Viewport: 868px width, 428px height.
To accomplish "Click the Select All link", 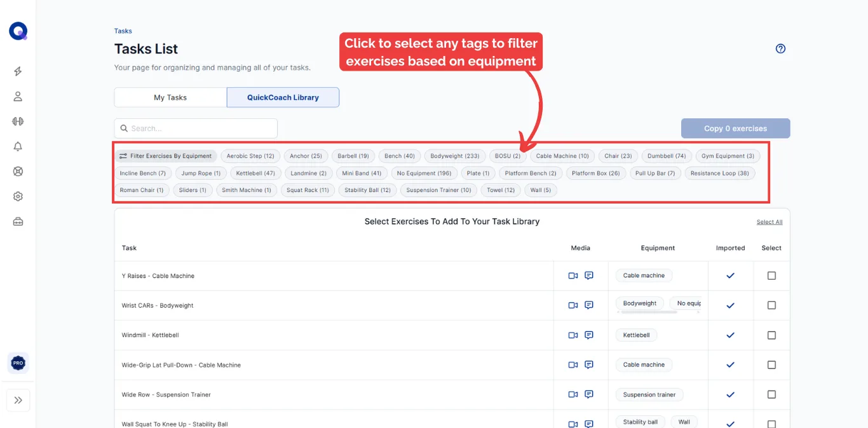I will tap(770, 222).
